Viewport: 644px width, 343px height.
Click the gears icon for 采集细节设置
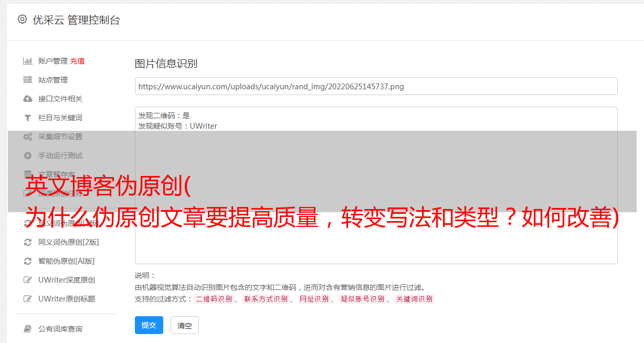tap(28, 137)
